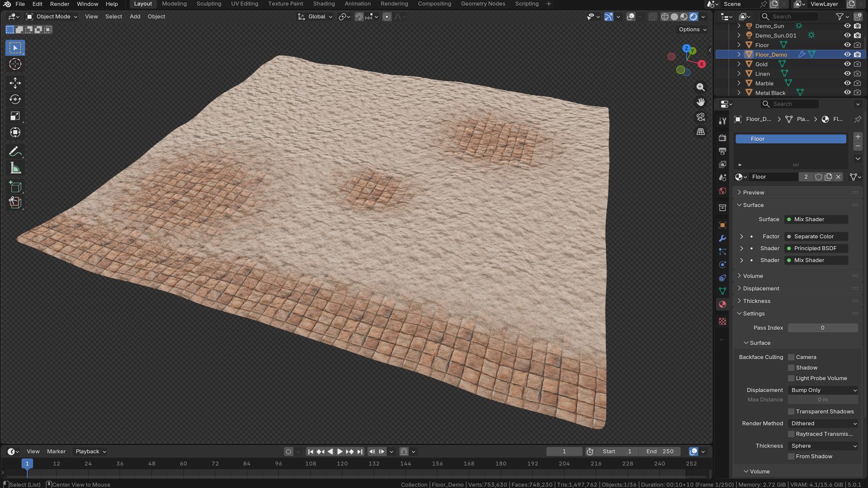Viewport: 868px width, 488px height.
Task: Switch perspective/orthographic grid icon
Action: tap(701, 132)
